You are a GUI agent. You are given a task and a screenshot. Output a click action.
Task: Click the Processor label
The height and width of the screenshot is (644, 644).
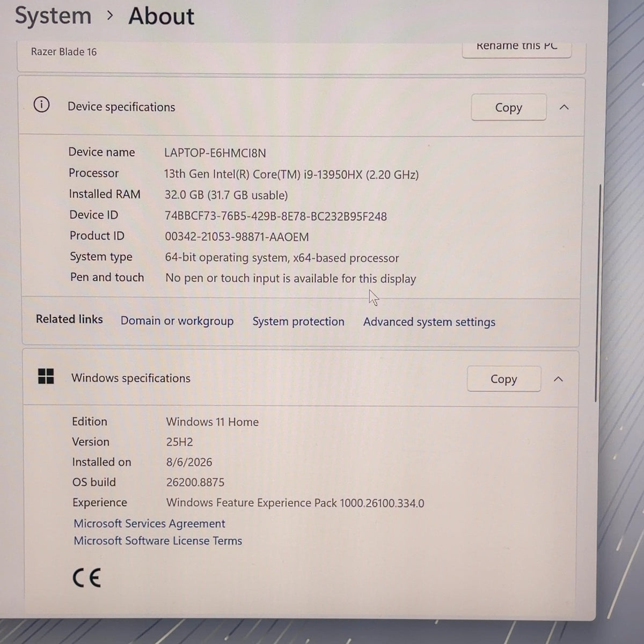[x=93, y=173]
